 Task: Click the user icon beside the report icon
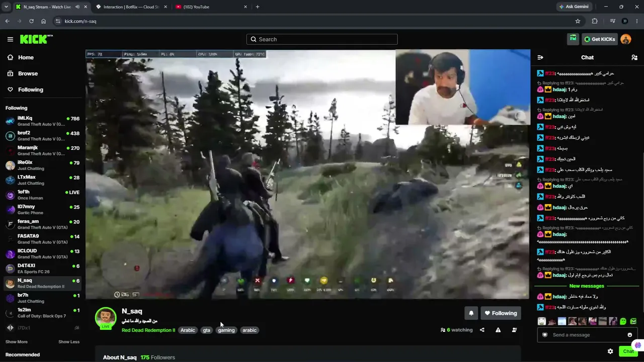click(x=514, y=330)
